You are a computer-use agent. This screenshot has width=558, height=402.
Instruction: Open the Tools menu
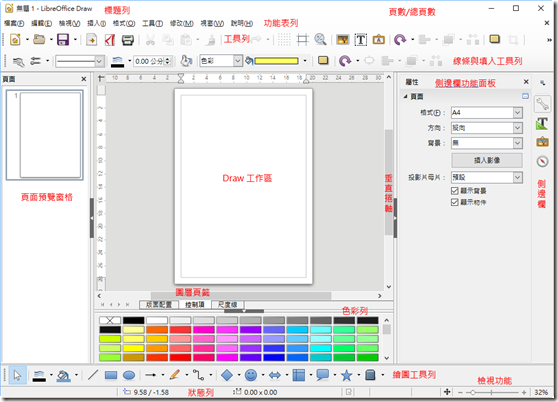point(152,23)
